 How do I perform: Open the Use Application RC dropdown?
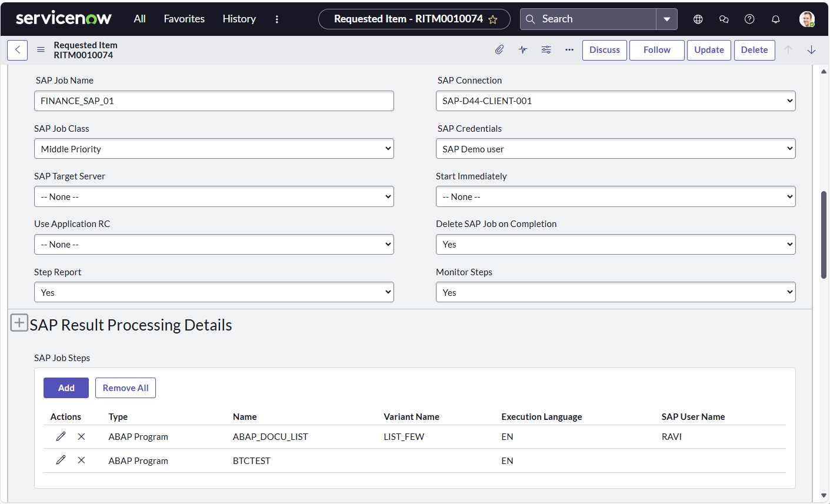tap(214, 245)
